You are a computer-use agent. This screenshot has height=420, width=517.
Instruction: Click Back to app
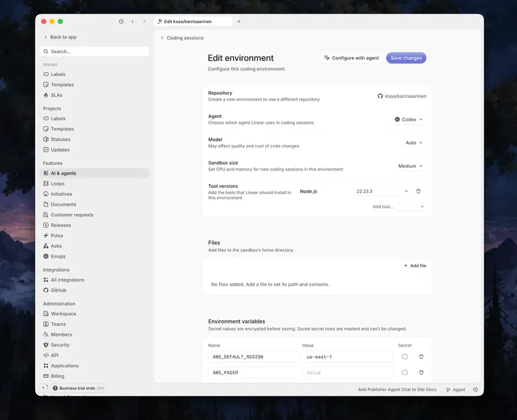click(x=60, y=37)
